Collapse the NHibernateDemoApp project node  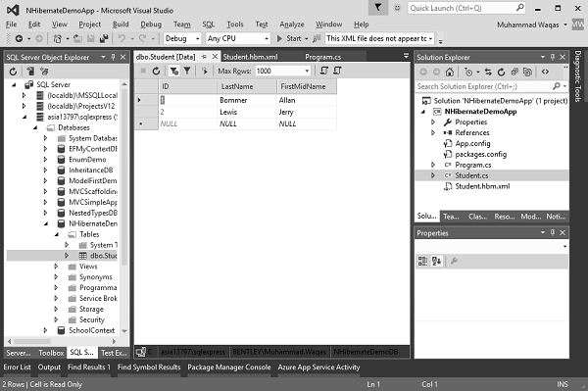click(x=423, y=112)
